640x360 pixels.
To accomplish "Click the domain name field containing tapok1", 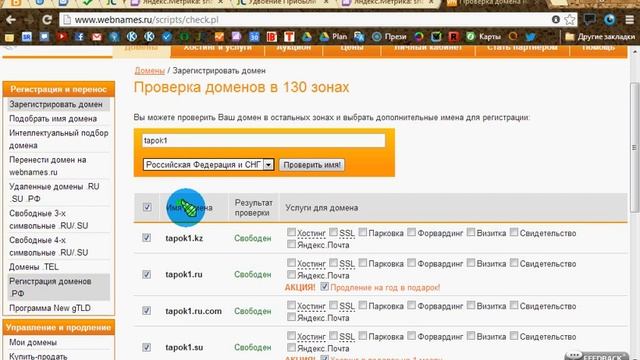I will point(263,140).
